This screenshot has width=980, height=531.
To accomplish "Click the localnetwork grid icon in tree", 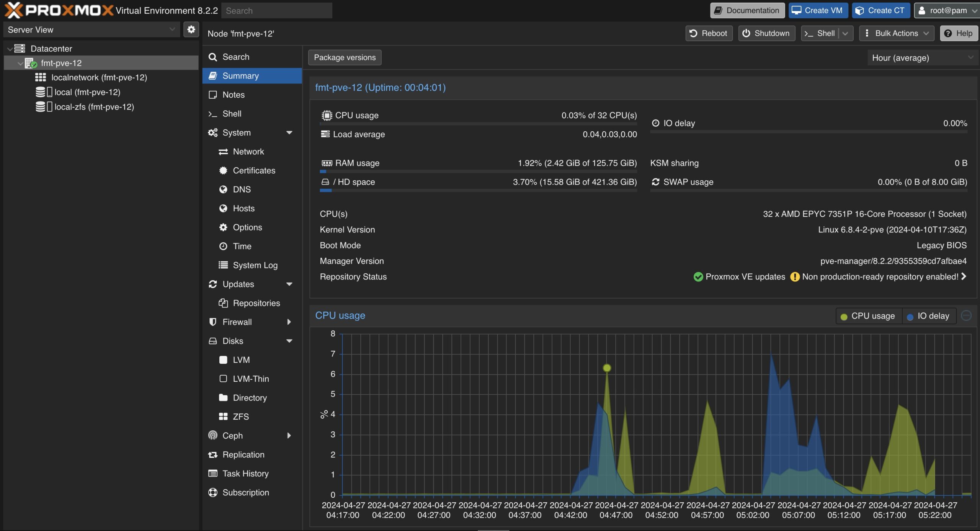I will click(x=40, y=77).
